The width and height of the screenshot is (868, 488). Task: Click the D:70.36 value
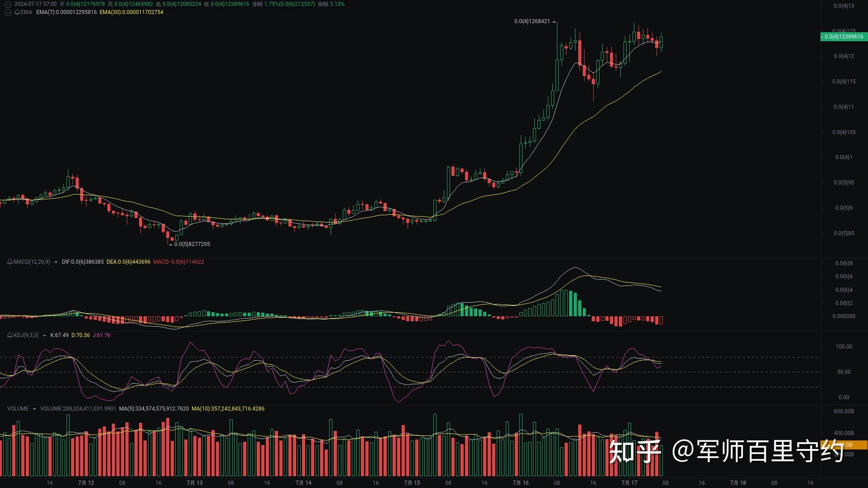tap(81, 335)
